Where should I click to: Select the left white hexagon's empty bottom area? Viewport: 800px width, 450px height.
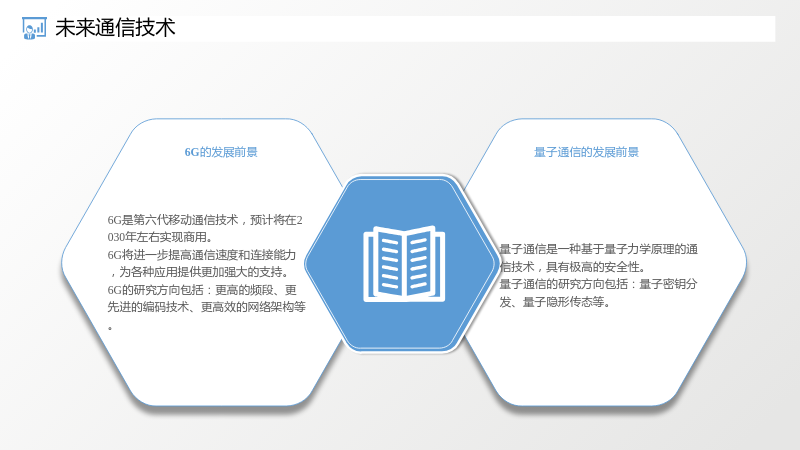[x=219, y=370]
